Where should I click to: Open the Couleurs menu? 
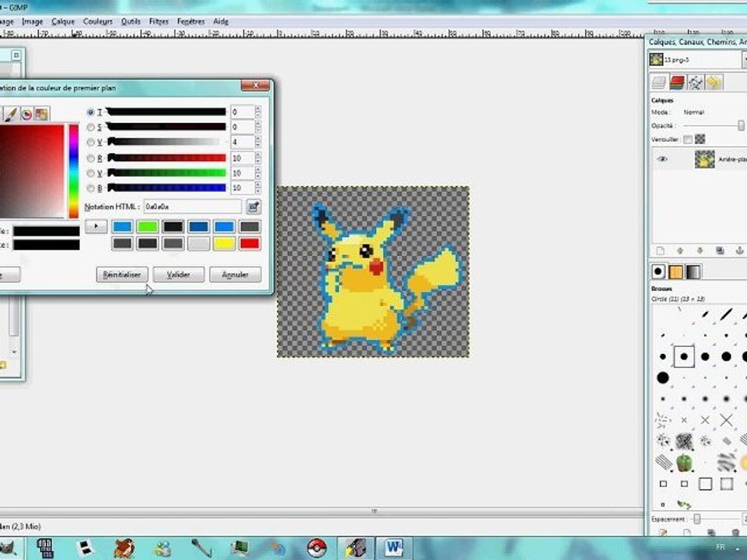tap(98, 22)
